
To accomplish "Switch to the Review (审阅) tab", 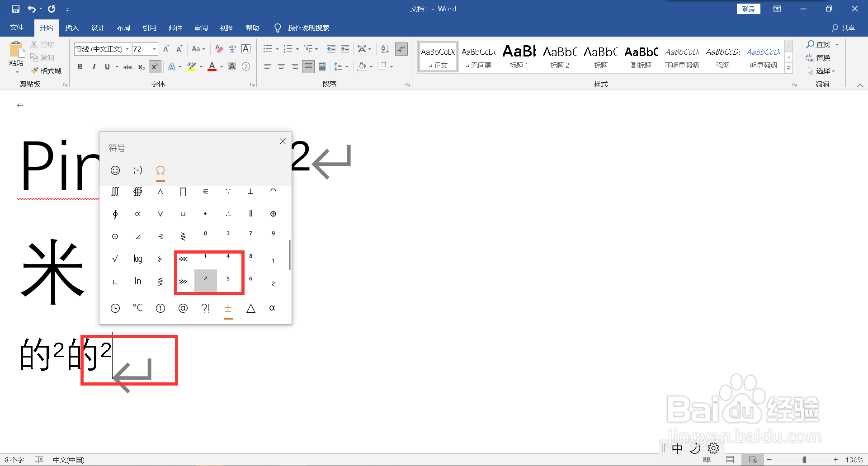I will (201, 28).
